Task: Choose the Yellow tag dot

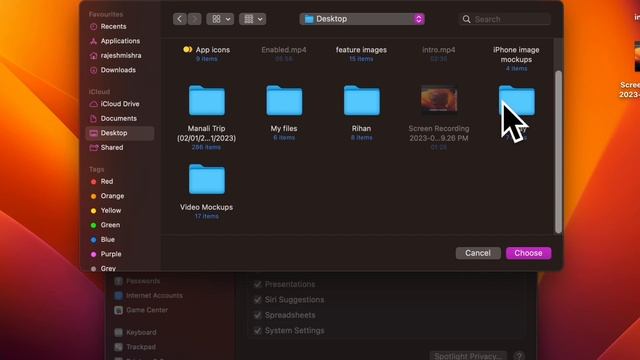Action: tap(93, 211)
